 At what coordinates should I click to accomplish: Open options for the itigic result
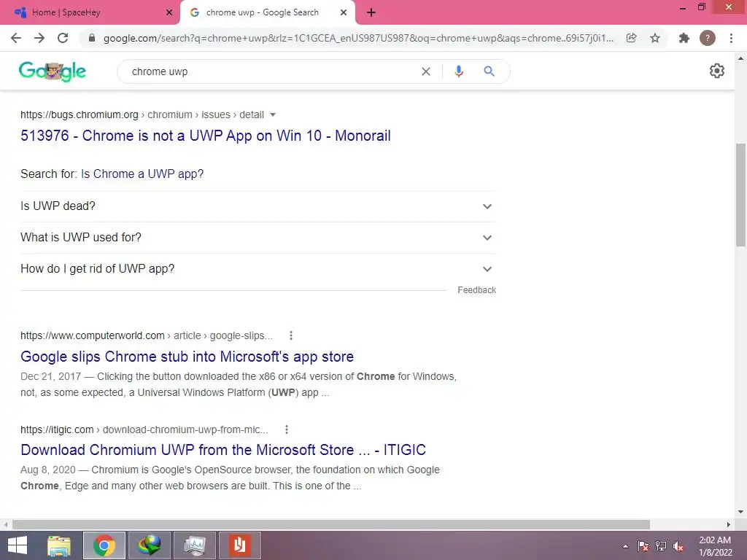pos(286,429)
